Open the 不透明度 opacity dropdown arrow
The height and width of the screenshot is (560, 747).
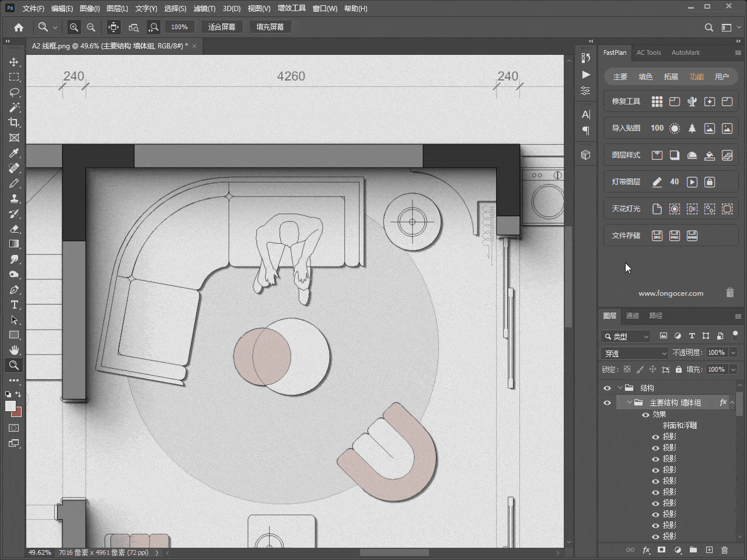(x=733, y=352)
